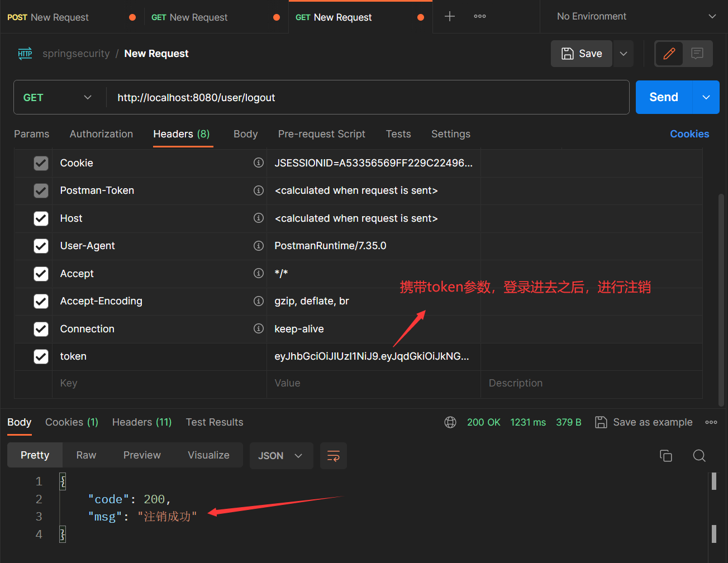Click the empty Description field in headers

pyautogui.click(x=591, y=383)
